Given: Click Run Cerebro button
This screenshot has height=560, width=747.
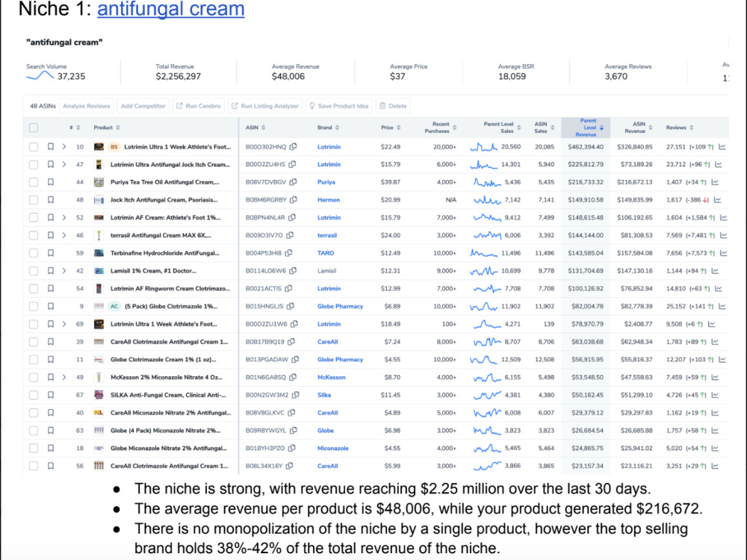Looking at the screenshot, I should pyautogui.click(x=199, y=106).
